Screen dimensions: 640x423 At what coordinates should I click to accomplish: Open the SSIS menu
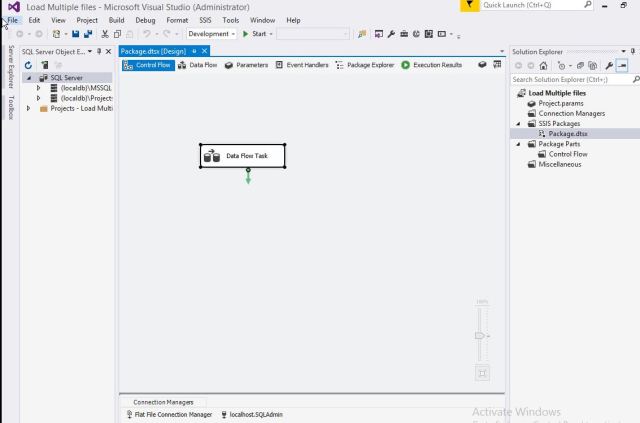click(x=204, y=20)
